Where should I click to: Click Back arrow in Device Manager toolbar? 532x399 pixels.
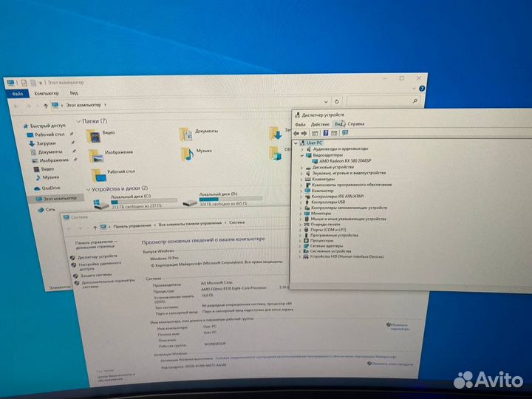298,134
